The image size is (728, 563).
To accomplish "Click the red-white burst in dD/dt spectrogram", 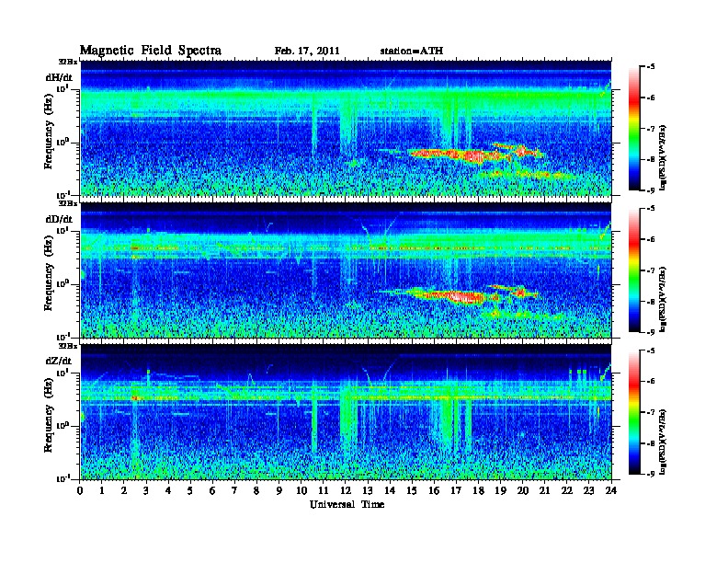I will click(x=466, y=296).
